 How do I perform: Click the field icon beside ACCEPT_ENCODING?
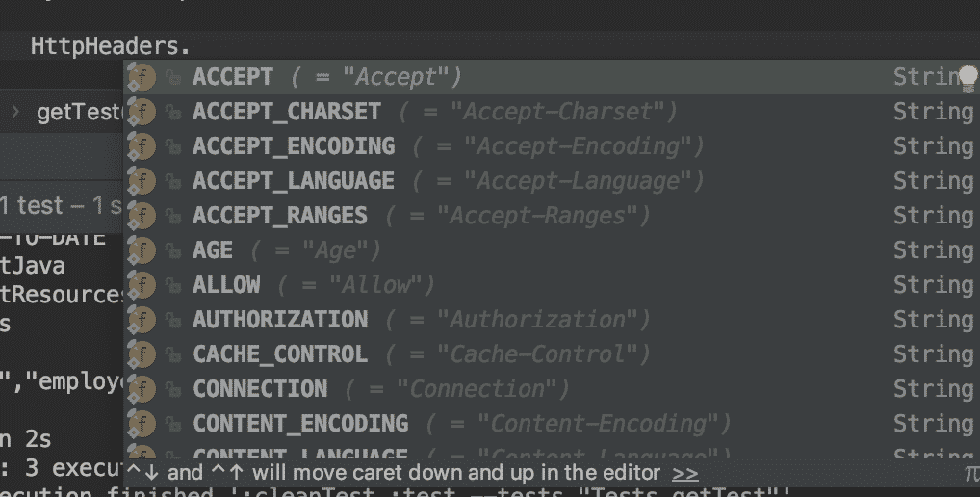[x=142, y=146]
